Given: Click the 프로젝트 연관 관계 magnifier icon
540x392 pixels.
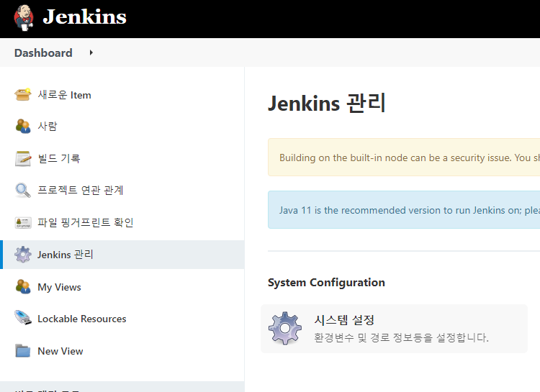Looking at the screenshot, I should click(23, 190).
